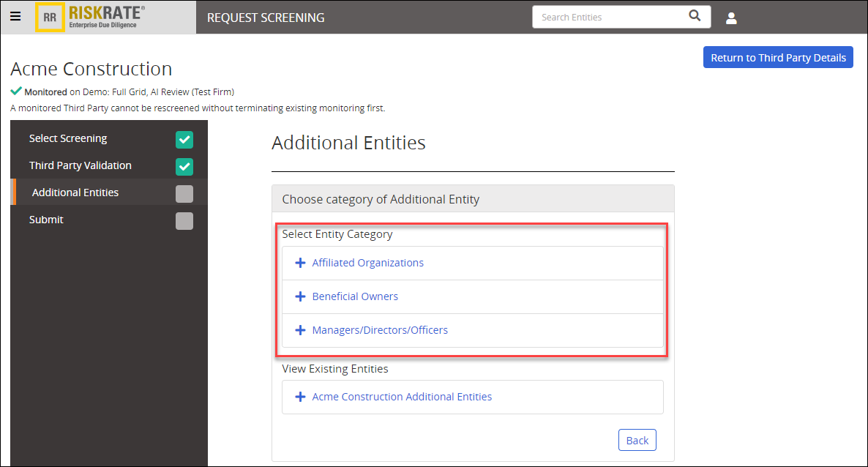
Task: Expand the Beneficial Owners category
Action: click(355, 296)
